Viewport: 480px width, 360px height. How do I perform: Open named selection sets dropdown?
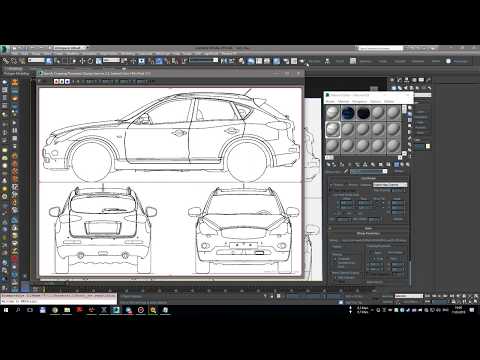pos(204,60)
